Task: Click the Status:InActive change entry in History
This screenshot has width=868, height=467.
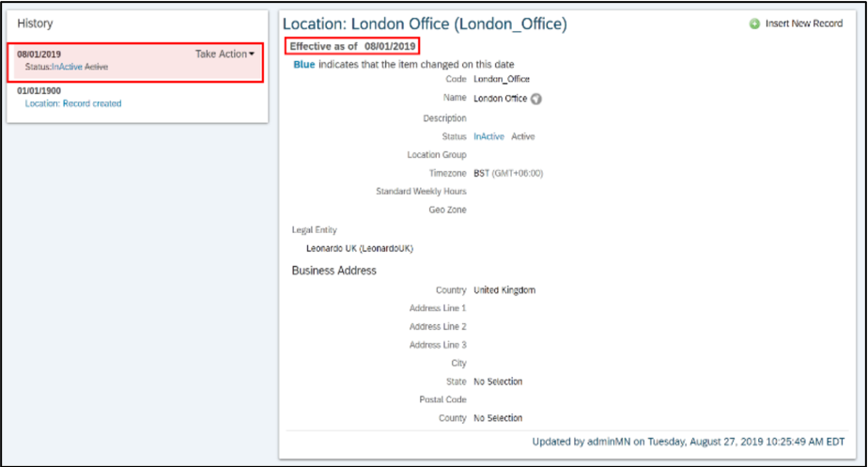Action: tap(67, 67)
